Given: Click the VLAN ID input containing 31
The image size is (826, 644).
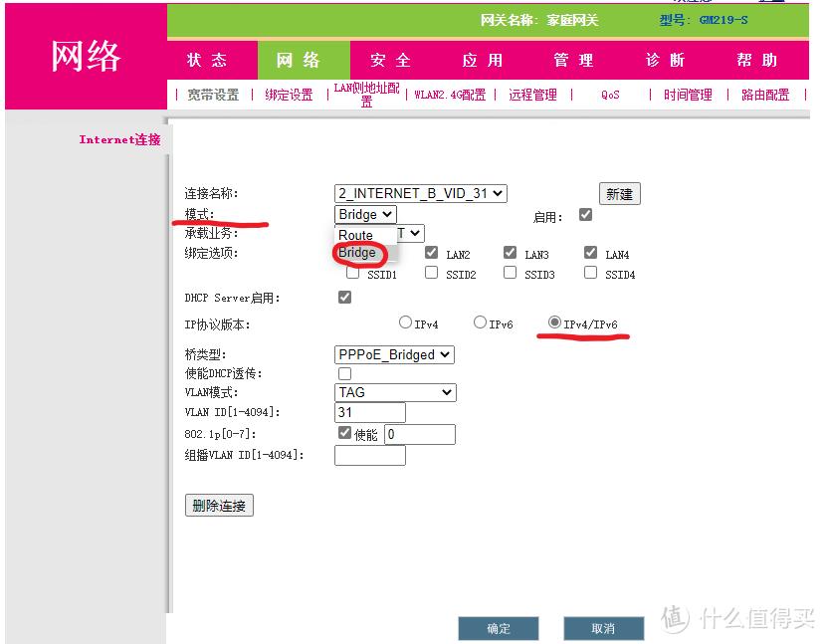Looking at the screenshot, I should 368,412.
